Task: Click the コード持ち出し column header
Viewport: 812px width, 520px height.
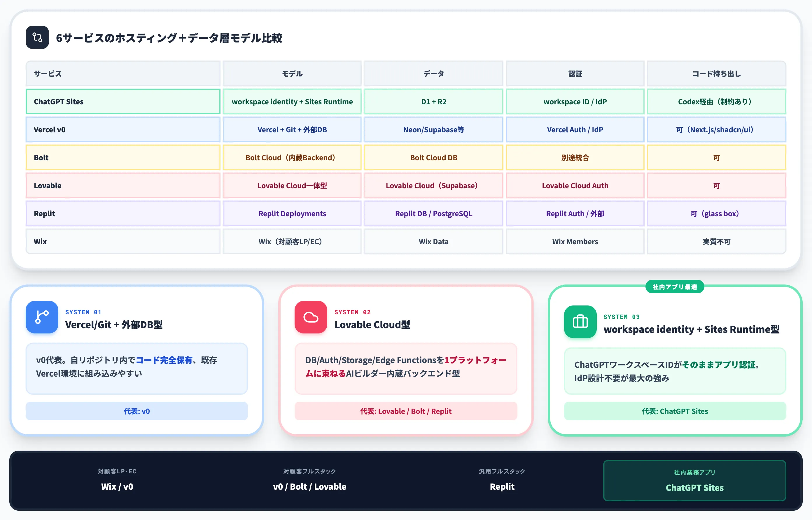Action: click(x=716, y=74)
